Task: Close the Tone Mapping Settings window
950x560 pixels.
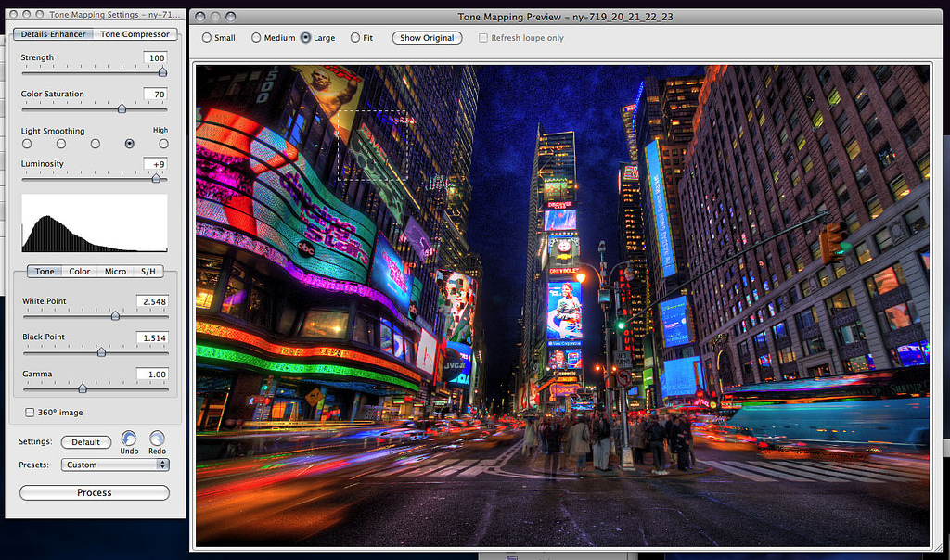Action: [x=13, y=14]
